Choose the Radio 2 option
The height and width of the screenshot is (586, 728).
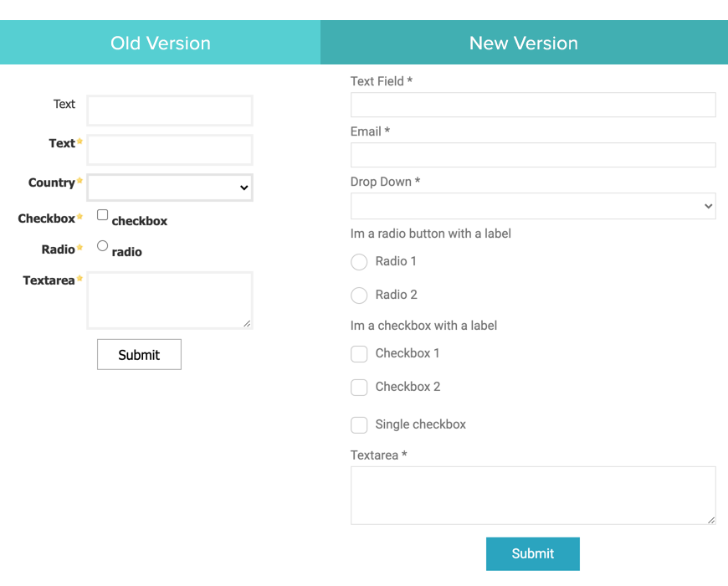coord(359,296)
